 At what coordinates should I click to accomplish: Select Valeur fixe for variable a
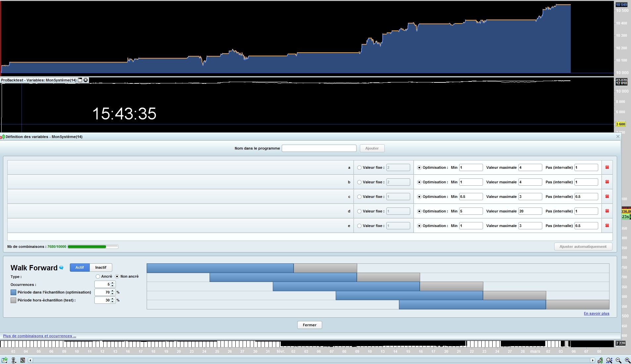coord(359,168)
